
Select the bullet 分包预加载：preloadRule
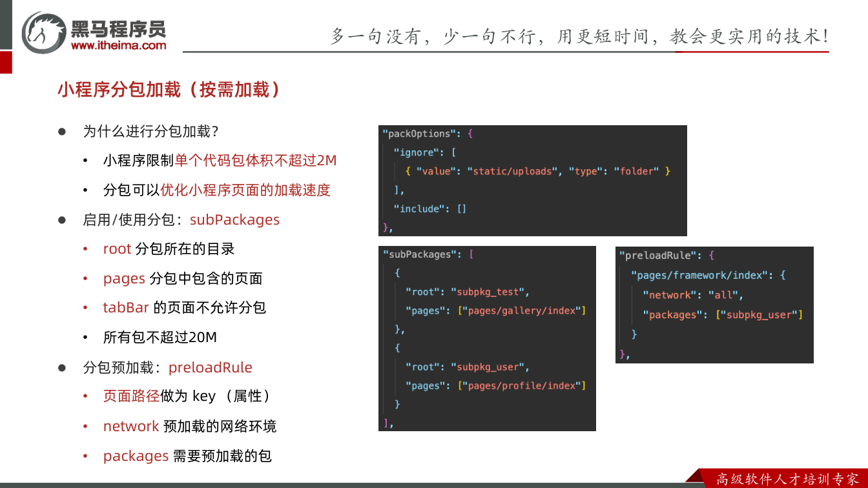click(x=167, y=367)
